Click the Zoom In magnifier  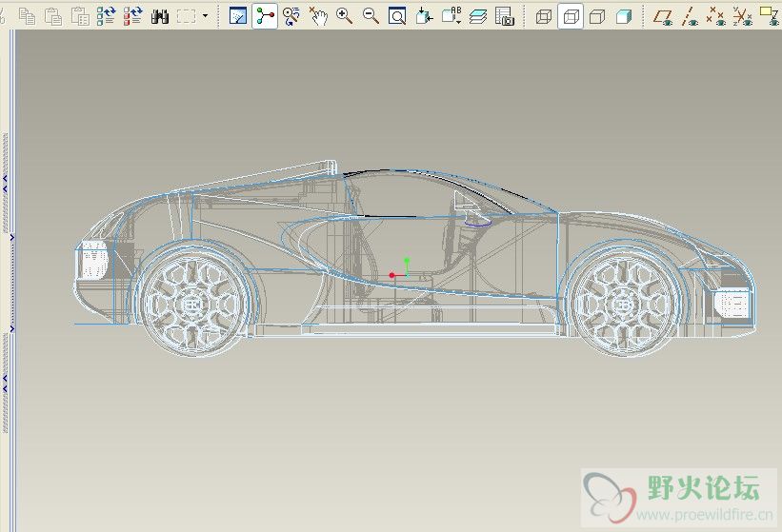pyautogui.click(x=344, y=16)
